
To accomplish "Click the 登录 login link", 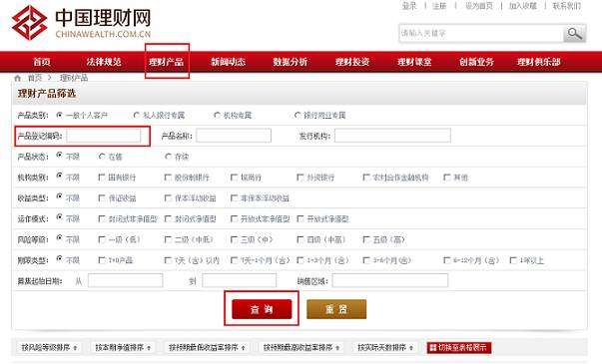I will (x=409, y=6).
